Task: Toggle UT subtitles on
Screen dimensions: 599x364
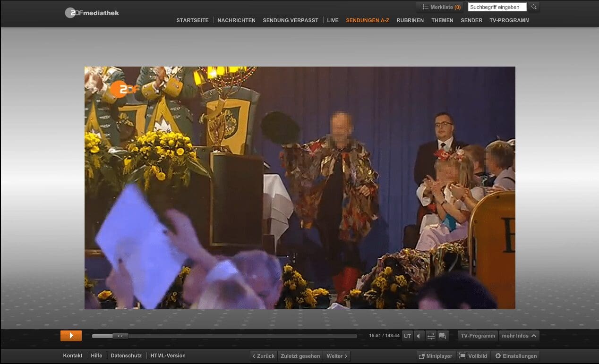Action: pyautogui.click(x=407, y=336)
